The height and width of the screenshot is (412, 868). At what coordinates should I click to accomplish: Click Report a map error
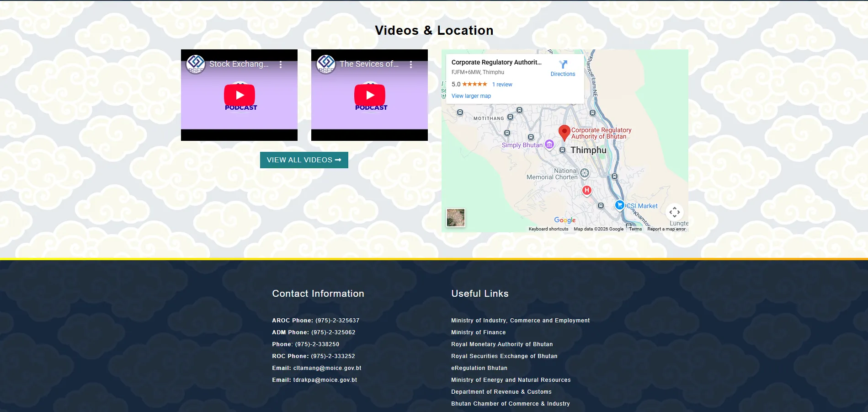pos(666,229)
